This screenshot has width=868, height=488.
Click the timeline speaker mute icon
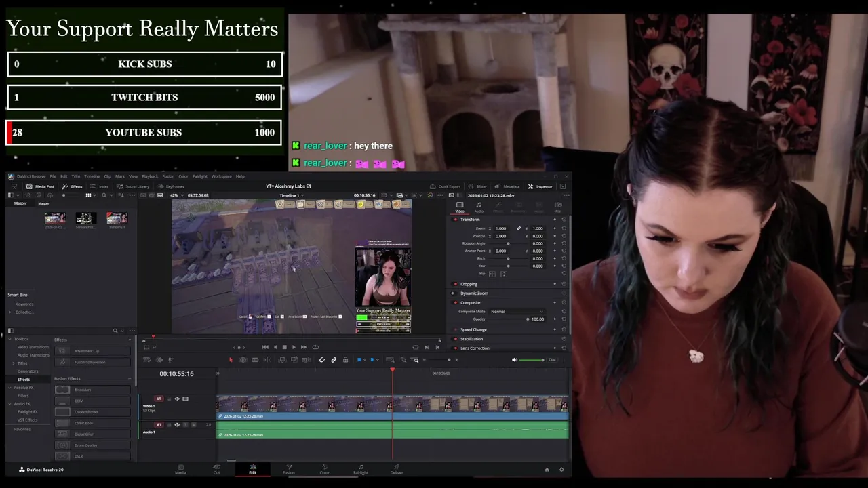pyautogui.click(x=514, y=360)
